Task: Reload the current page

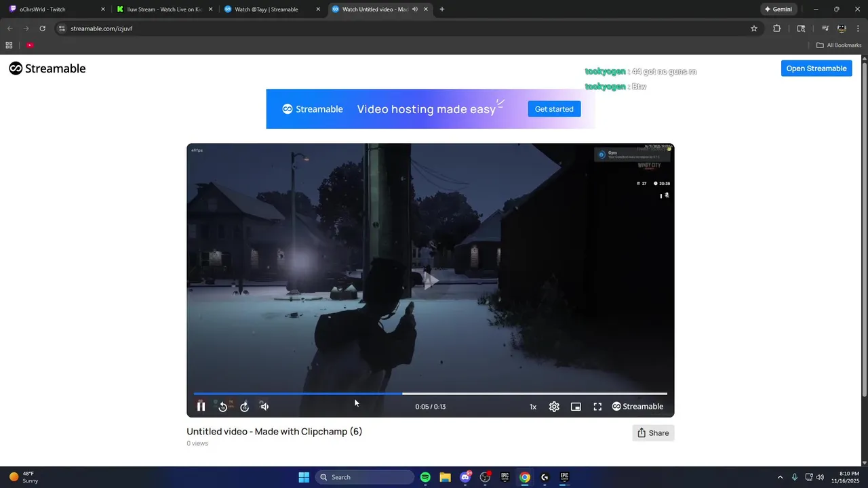Action: click(42, 28)
